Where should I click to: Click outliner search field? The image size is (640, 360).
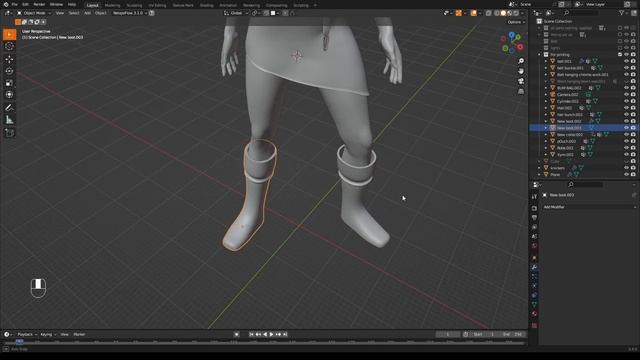pyautogui.click(x=582, y=13)
